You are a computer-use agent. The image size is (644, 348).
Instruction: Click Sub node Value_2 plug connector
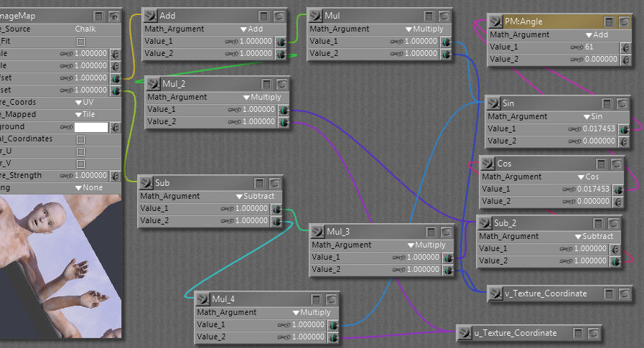pyautogui.click(x=277, y=221)
